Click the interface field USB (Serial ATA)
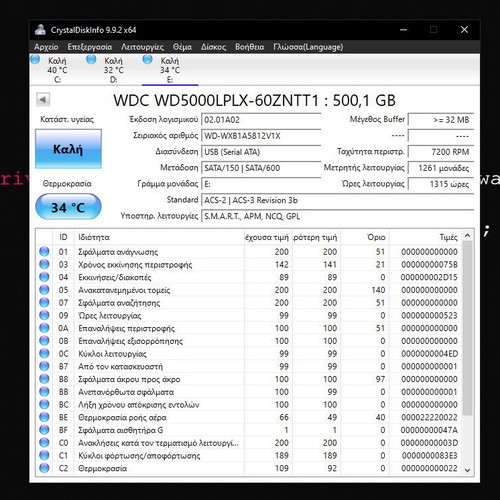500x500 pixels. click(261, 152)
